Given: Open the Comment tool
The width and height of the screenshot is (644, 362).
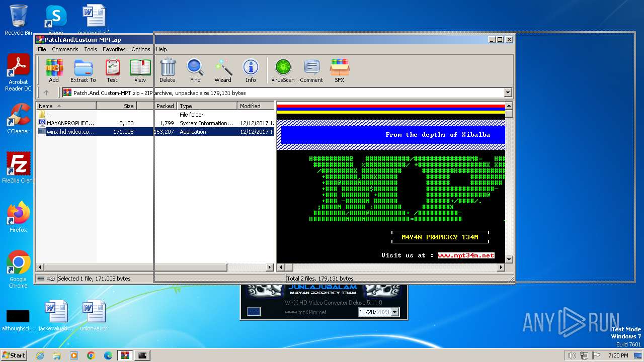Looking at the screenshot, I should point(311,70).
